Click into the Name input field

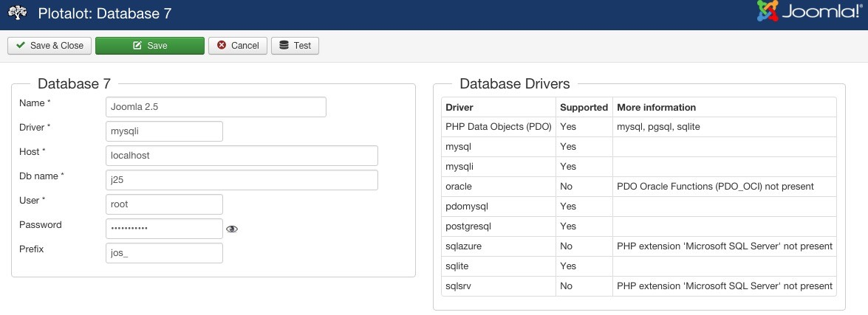(x=216, y=107)
